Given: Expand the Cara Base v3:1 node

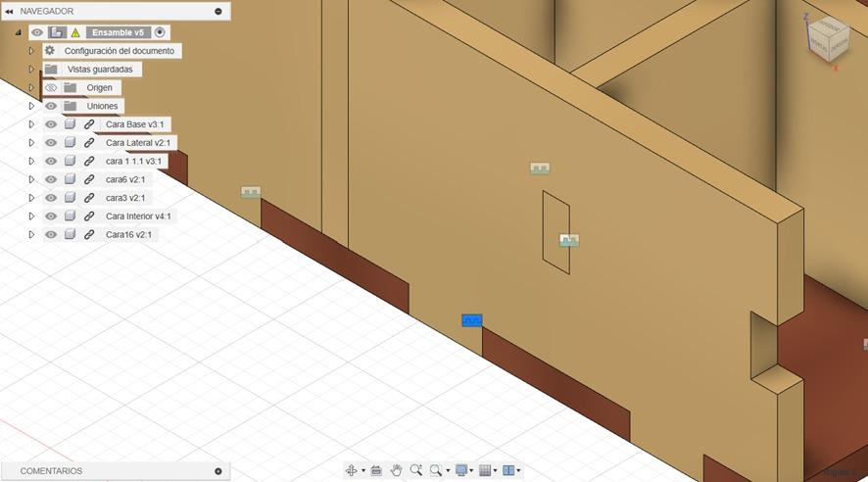Looking at the screenshot, I should pos(31,124).
